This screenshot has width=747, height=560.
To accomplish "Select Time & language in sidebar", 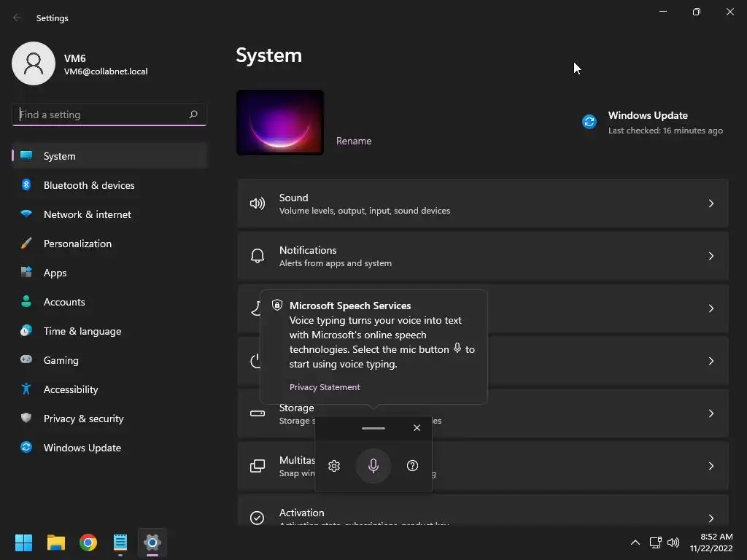I will coord(109,331).
